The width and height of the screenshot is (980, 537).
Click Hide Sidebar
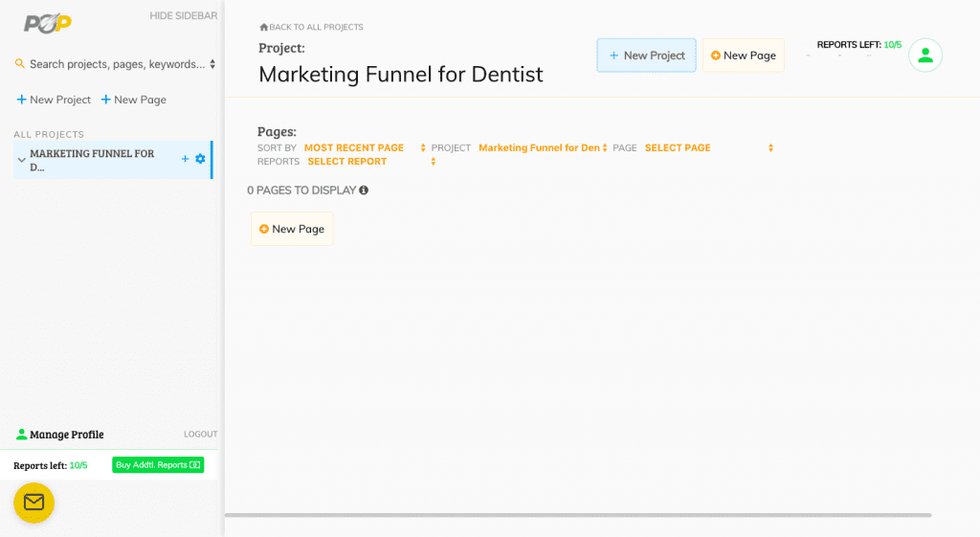[183, 15]
